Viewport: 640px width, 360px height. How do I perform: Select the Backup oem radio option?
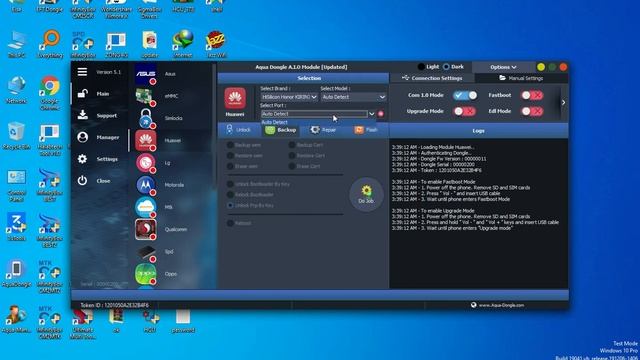click(x=230, y=145)
